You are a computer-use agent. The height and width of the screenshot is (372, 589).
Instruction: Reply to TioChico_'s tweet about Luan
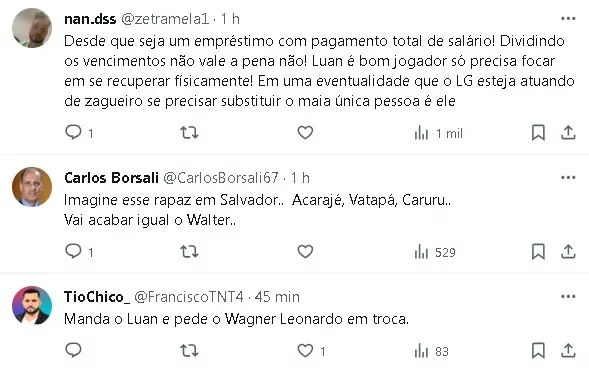pyautogui.click(x=74, y=350)
